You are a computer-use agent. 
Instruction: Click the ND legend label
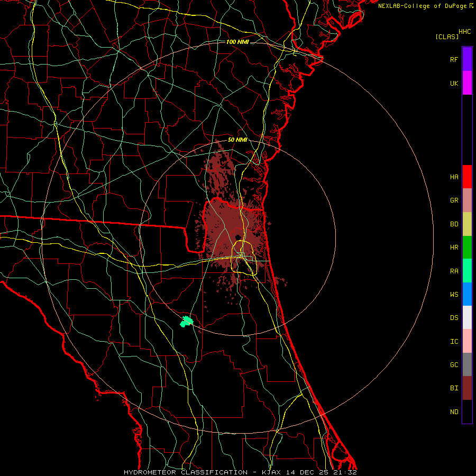[x=454, y=412]
